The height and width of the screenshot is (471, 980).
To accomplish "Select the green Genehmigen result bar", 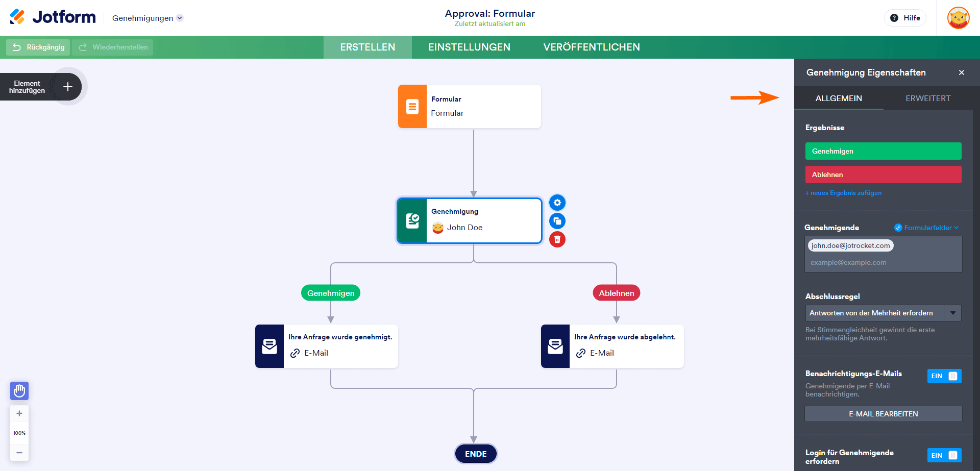I will [x=883, y=151].
